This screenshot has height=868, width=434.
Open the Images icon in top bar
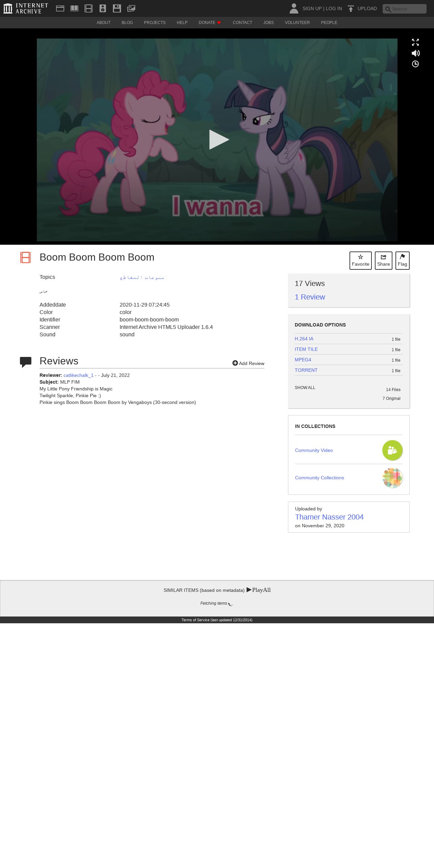(x=131, y=8)
